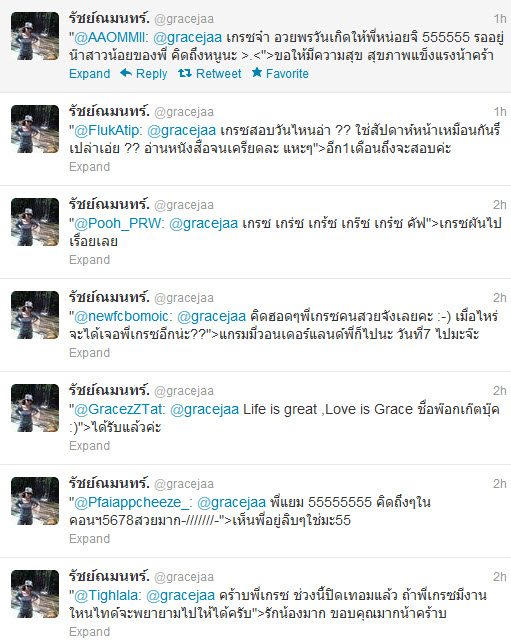Expand the tweet mentioning @FlukAtip

point(90,167)
